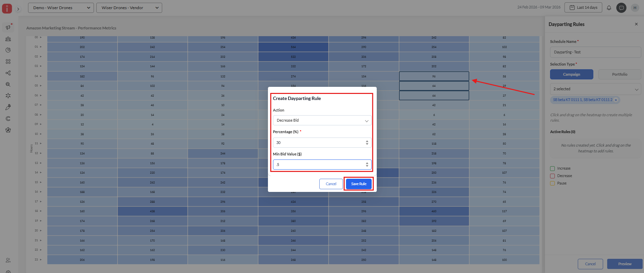
Task: Open the chat messages icon
Action: click(621, 8)
